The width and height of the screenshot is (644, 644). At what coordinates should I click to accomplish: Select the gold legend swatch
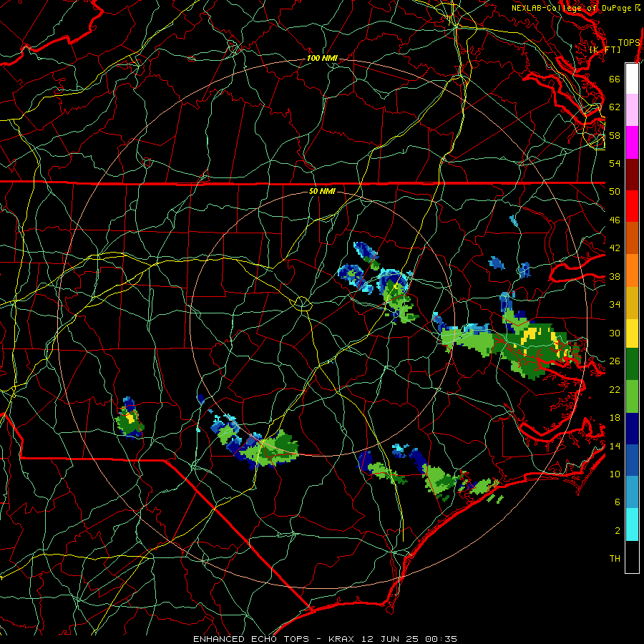632,303
